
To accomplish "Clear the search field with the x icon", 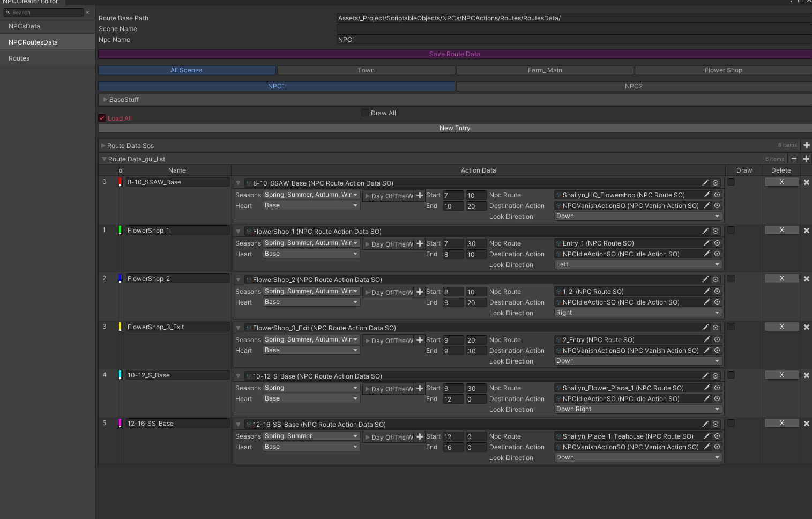I will click(87, 12).
